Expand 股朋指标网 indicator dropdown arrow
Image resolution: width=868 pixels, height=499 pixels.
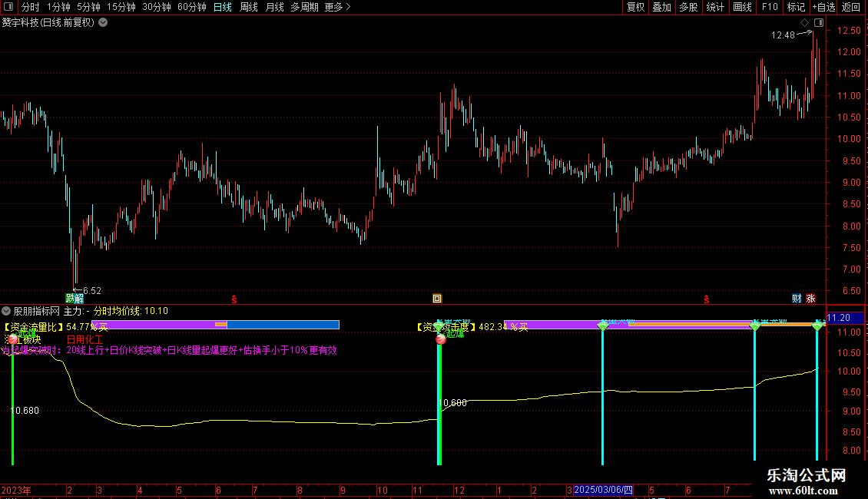point(6,311)
